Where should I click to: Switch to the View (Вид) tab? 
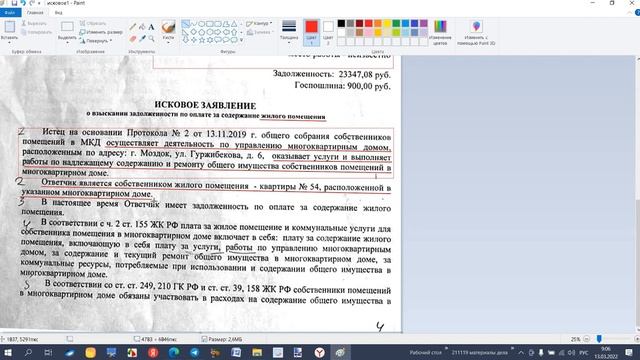58,13
